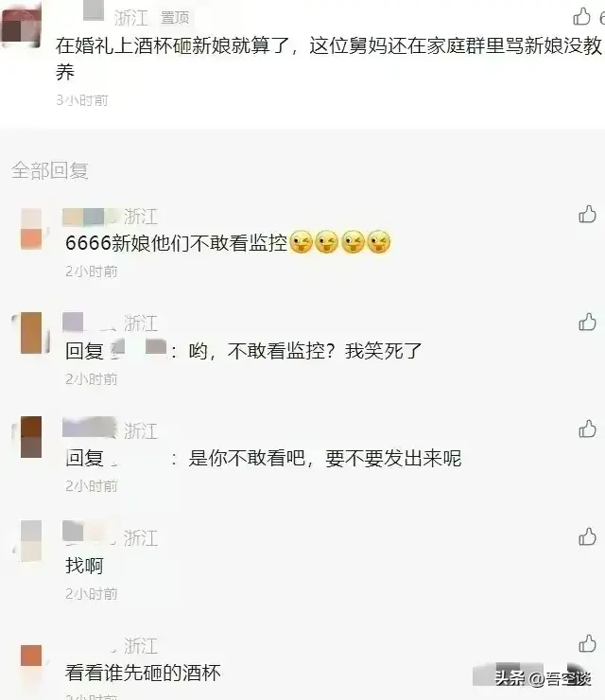This screenshot has height=700, width=605.
Task: Like the '6666新娘他们不敢看监控' reply
Action: [x=587, y=214]
